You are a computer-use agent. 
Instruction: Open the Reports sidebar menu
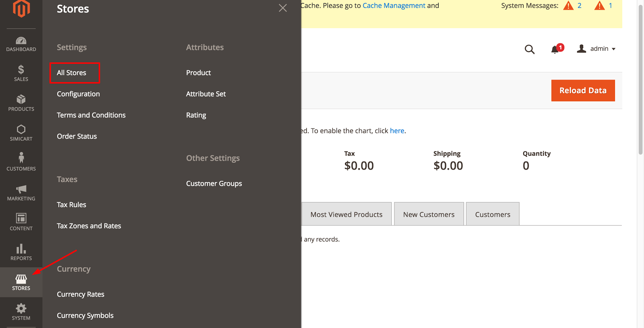click(x=21, y=252)
